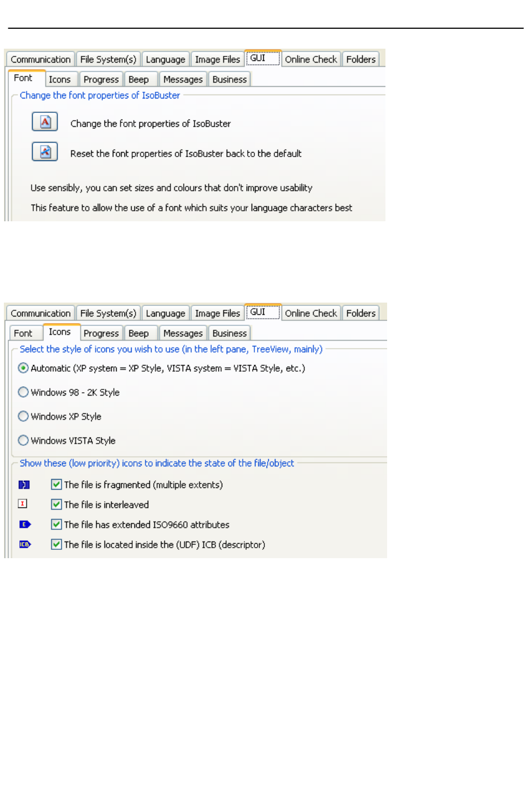The width and height of the screenshot is (532, 806).
Task: Select GUI tab in the icon style window
Action: click(263, 312)
